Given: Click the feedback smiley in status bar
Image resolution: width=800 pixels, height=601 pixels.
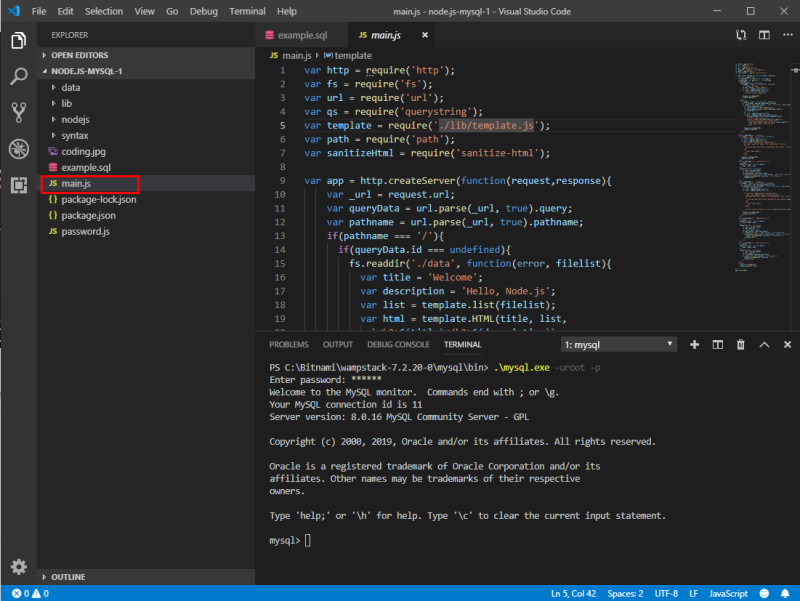Looking at the screenshot, I should coord(764,593).
